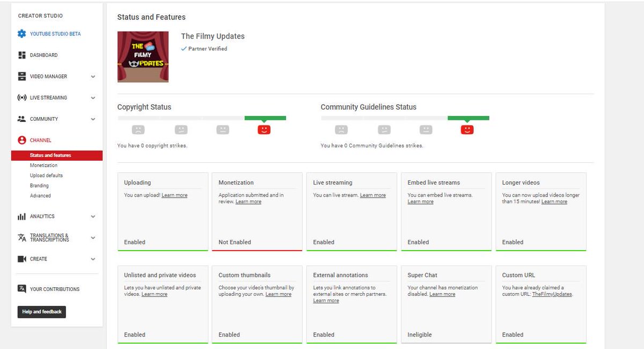Click the Status and Features page heading
644x349 pixels.
point(152,17)
